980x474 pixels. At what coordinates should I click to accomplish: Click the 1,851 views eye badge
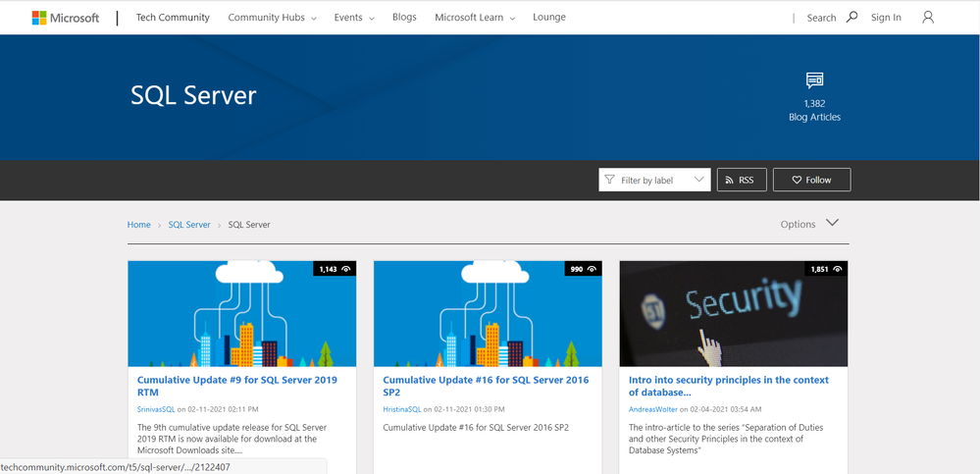tap(826, 269)
